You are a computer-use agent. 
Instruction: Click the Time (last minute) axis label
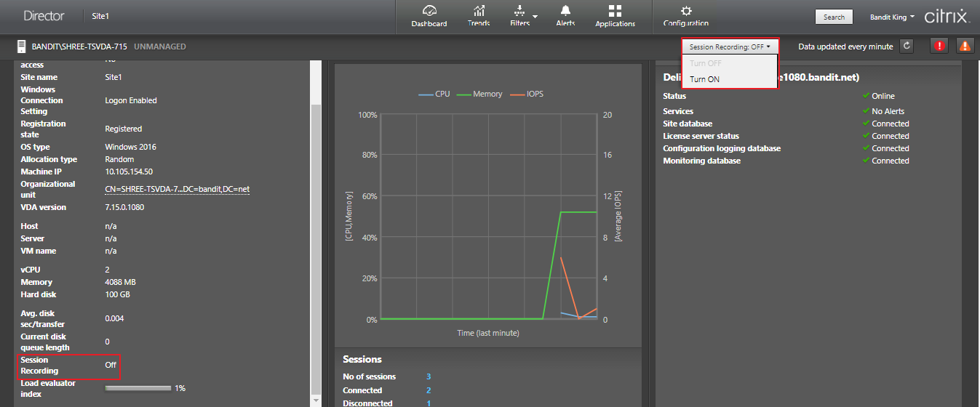[487, 333]
